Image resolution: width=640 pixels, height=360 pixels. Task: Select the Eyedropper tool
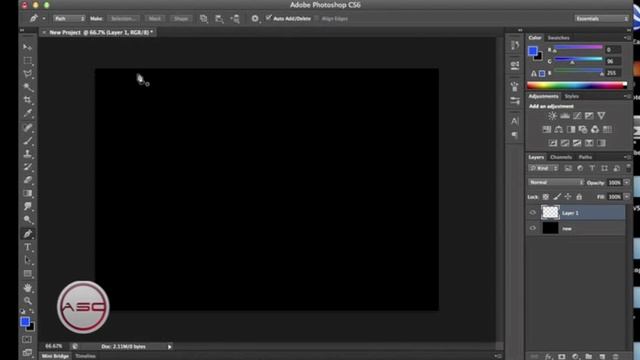27,113
